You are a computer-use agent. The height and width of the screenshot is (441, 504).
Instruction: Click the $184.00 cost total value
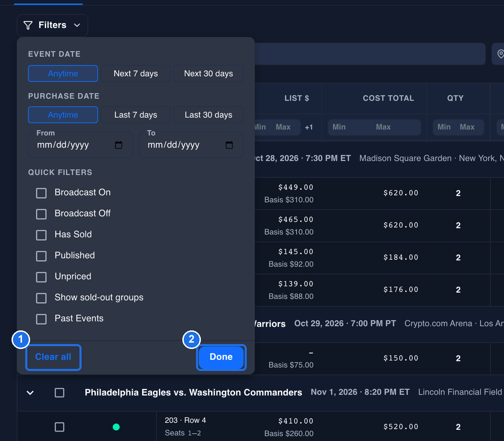(x=401, y=258)
